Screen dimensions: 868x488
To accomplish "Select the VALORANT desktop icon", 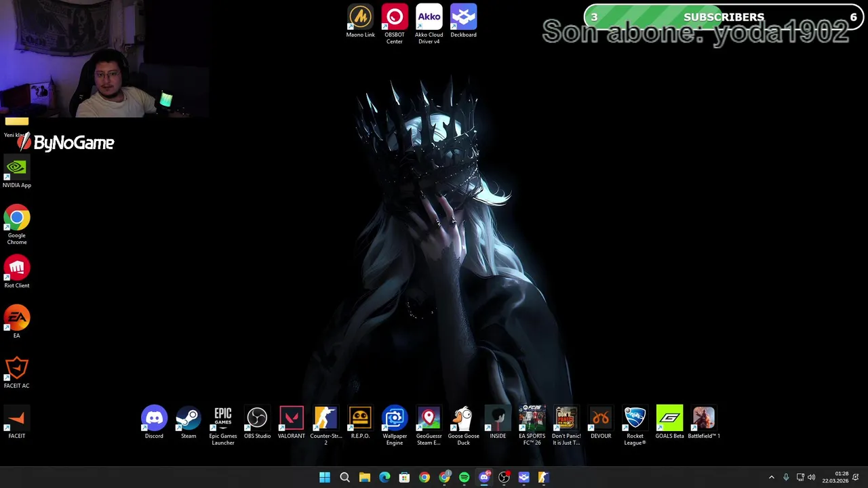I will [292, 423].
